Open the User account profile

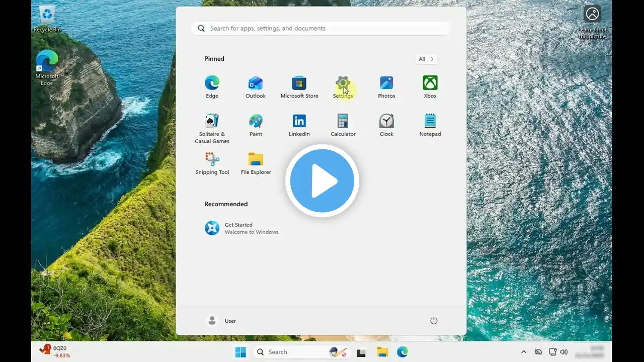(221, 321)
